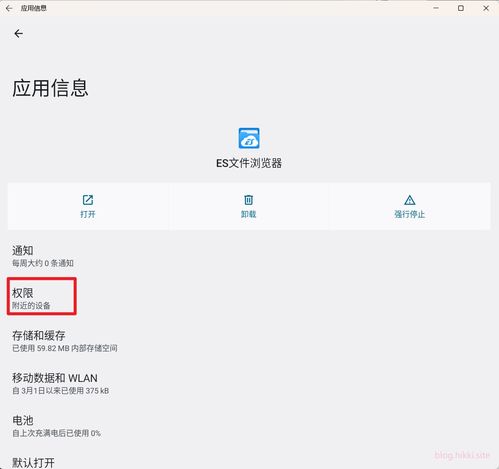Click text 已使用 59.82 MB 内部存储空间
499x469 pixels.
coord(65,348)
